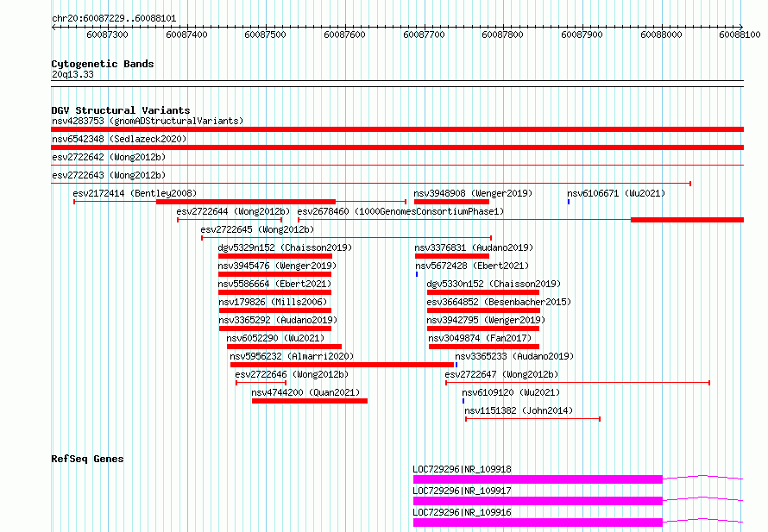
Task: Click the red bar under nsv5956232
Action: 342,365
